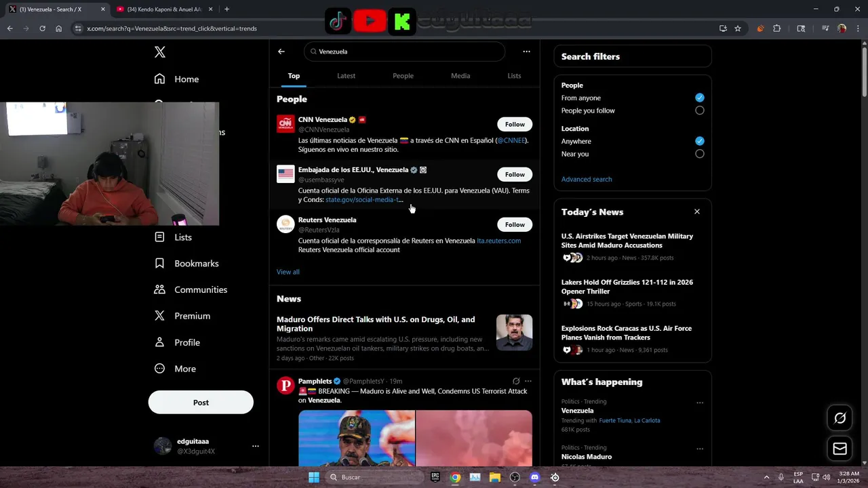Viewport: 868px width, 488px height.
Task: Follow Embajada de los EE.UU., Venezuela
Action: coord(515,175)
